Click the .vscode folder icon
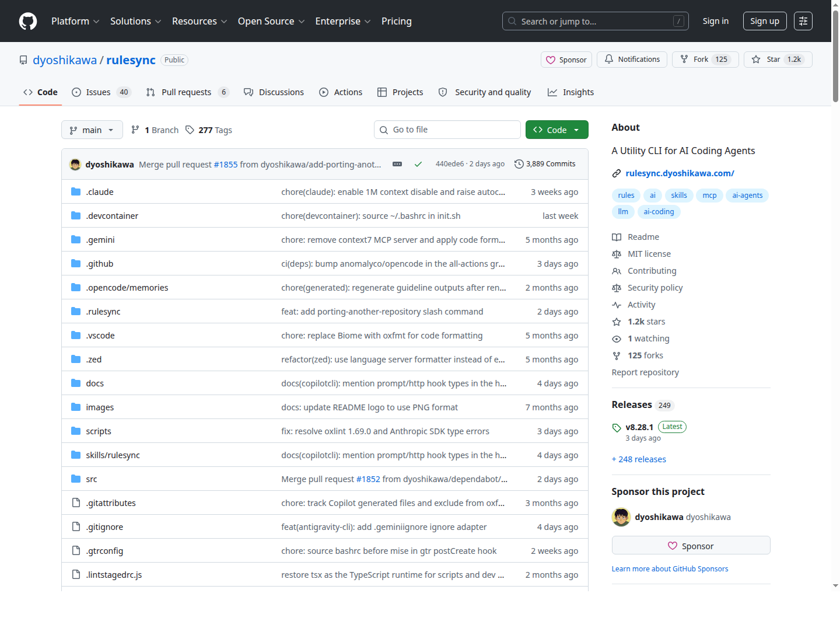 [x=76, y=335]
